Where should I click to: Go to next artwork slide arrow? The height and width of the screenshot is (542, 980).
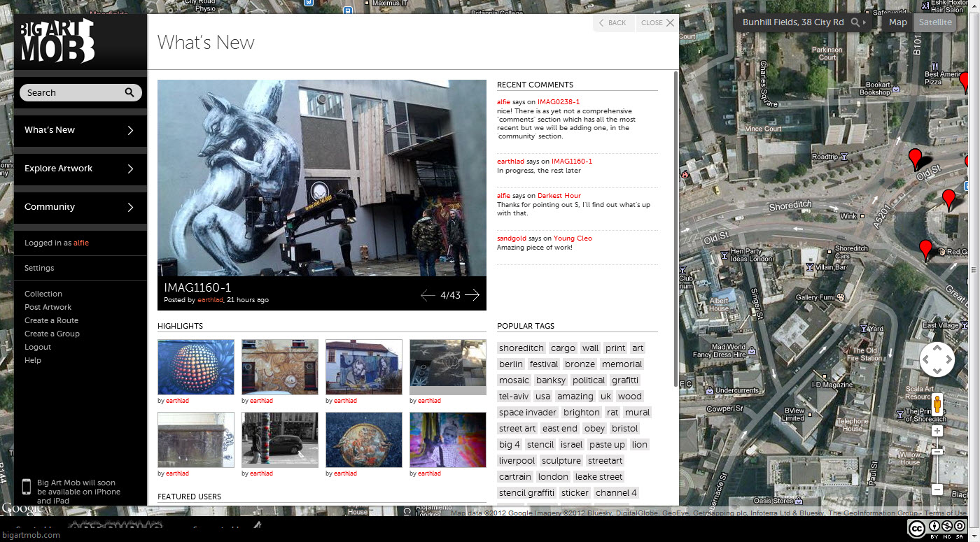pos(472,295)
